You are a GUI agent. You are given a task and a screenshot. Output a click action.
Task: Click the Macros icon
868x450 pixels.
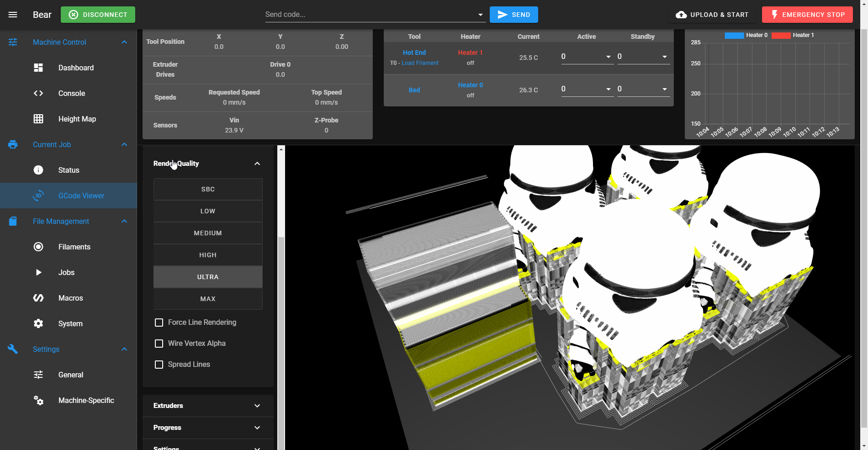pos(38,298)
